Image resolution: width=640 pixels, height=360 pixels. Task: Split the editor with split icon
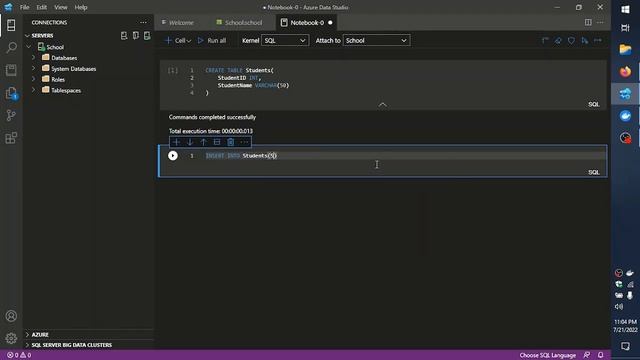588,22
